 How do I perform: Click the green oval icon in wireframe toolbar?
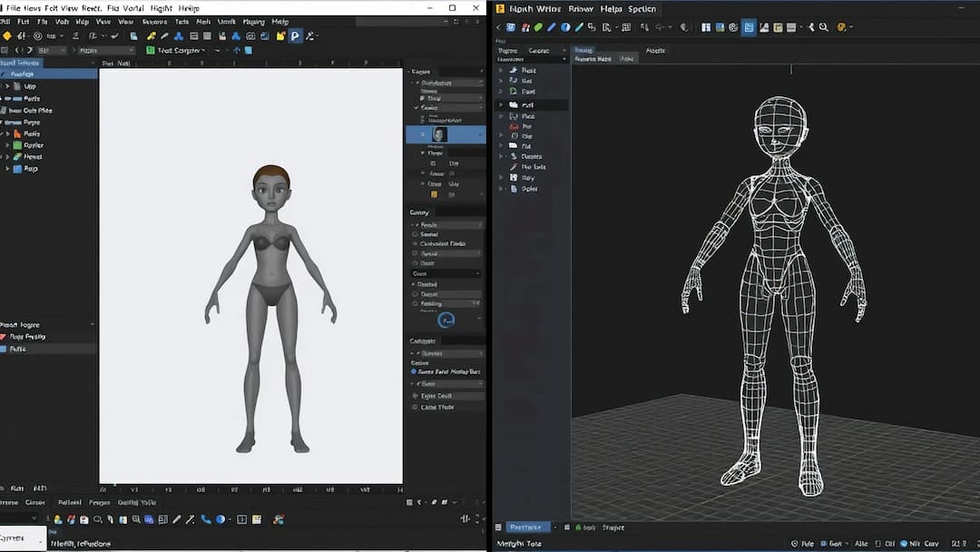(x=538, y=27)
